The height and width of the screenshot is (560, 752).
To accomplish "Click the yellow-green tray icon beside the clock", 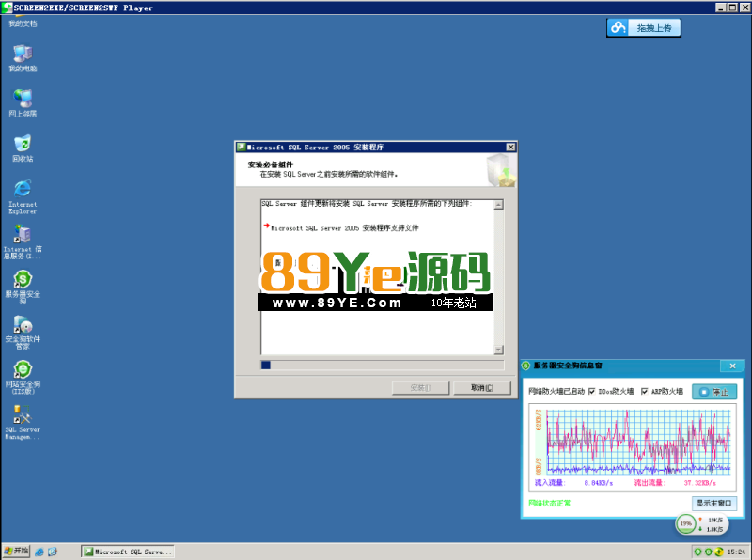I will tap(718, 552).
